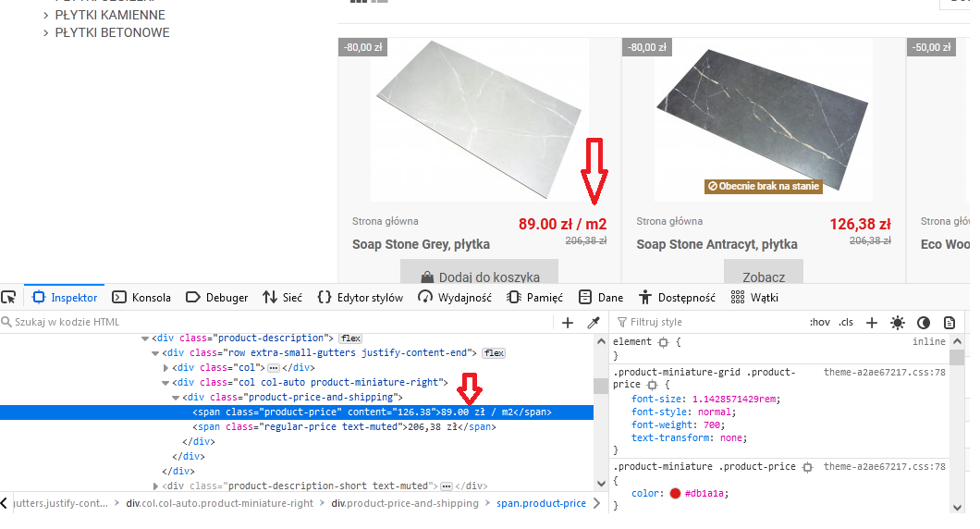Add a new node with plus icon

[568, 323]
